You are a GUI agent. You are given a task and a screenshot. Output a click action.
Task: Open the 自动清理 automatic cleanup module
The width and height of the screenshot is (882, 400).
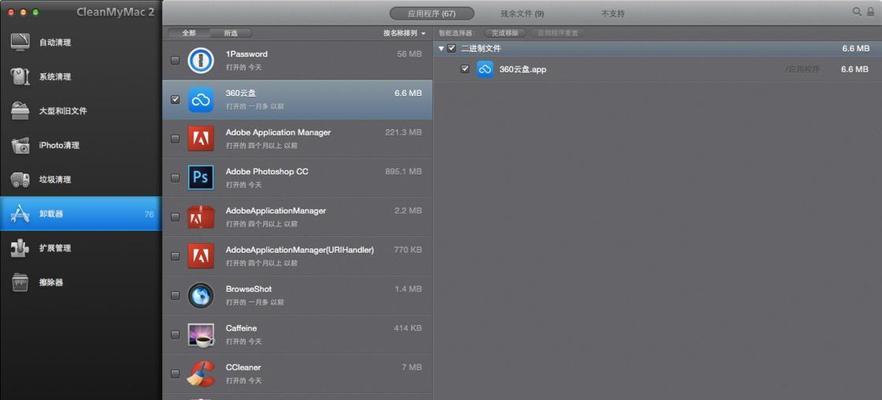click(x=80, y=43)
